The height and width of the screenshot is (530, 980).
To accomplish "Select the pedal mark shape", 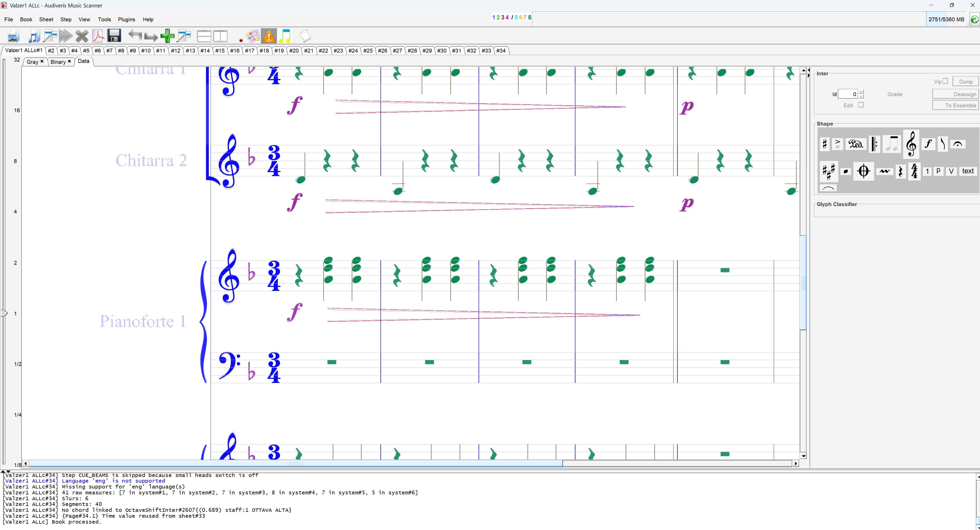I will tap(855, 144).
